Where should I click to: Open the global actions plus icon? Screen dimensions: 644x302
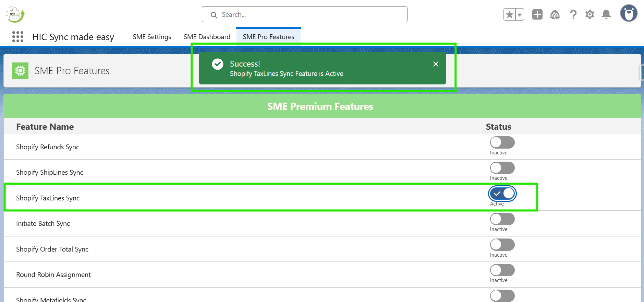[537, 14]
